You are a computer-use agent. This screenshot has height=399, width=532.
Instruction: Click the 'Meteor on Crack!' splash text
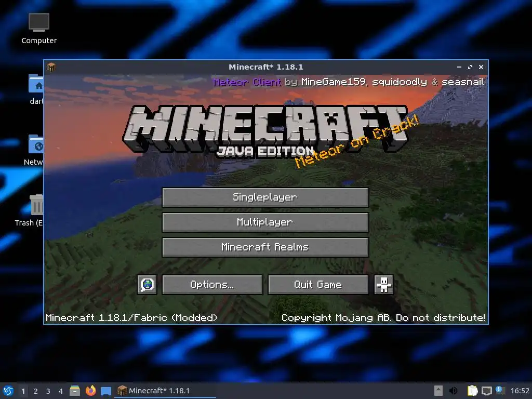[x=357, y=141]
